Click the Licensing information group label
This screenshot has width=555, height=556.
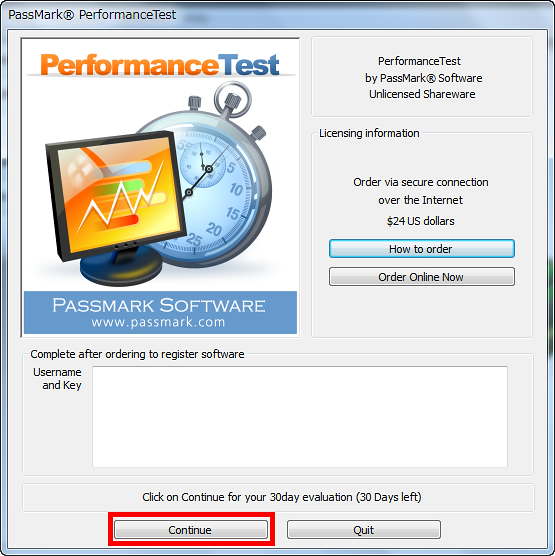coord(369,133)
